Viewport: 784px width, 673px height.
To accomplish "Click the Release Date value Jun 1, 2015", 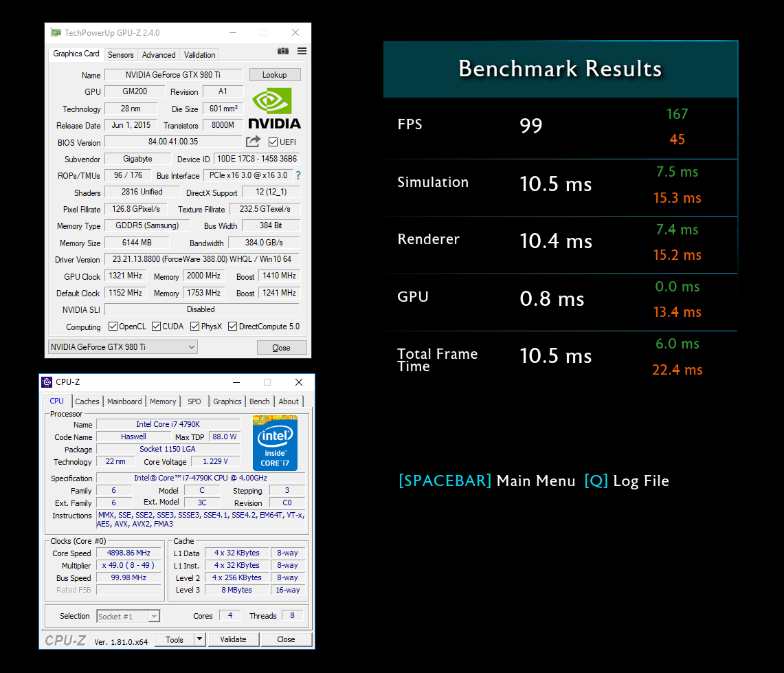I will click(x=131, y=125).
